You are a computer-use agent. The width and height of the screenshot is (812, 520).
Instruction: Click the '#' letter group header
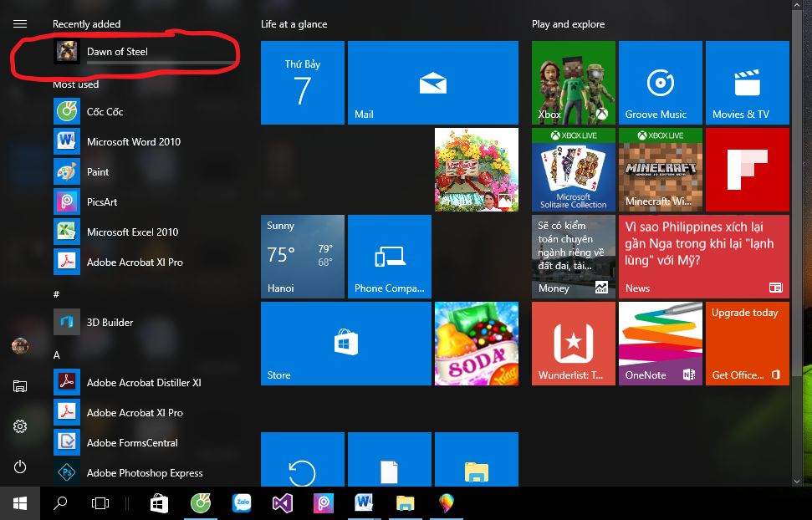56,294
